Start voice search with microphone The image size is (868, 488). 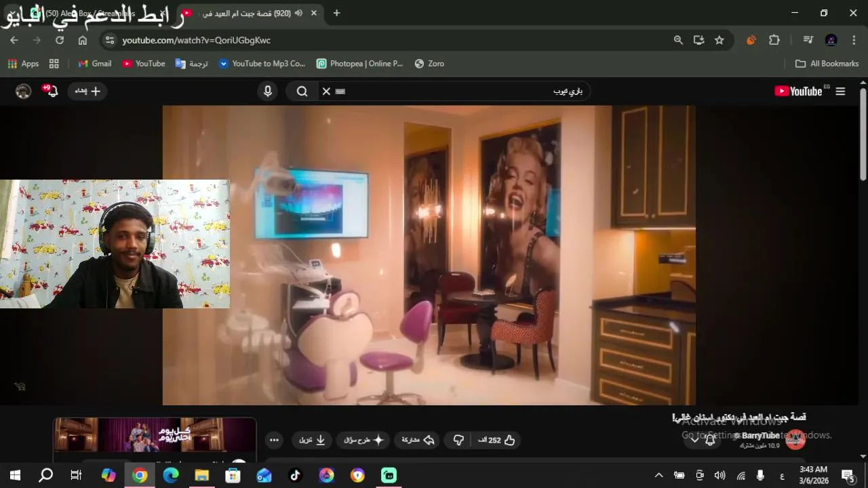pyautogui.click(x=268, y=91)
